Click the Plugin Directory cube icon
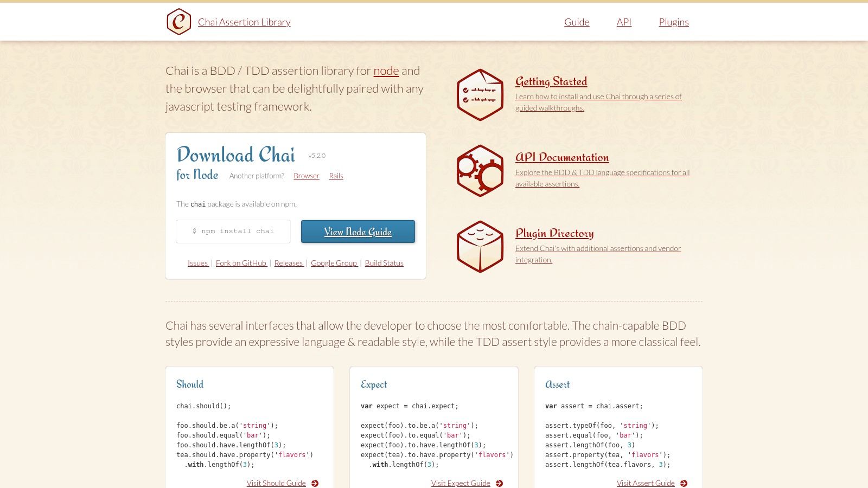868x488 pixels. coord(480,247)
